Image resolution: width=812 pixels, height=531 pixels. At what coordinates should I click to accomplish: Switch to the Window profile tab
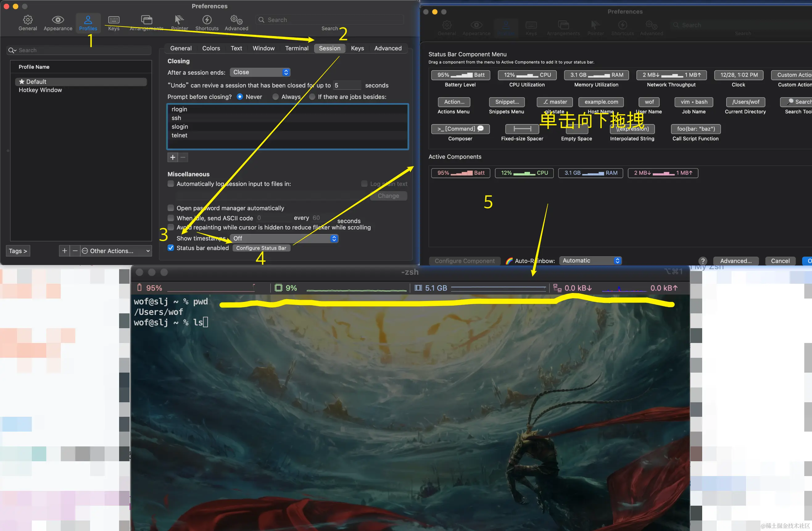click(x=263, y=48)
